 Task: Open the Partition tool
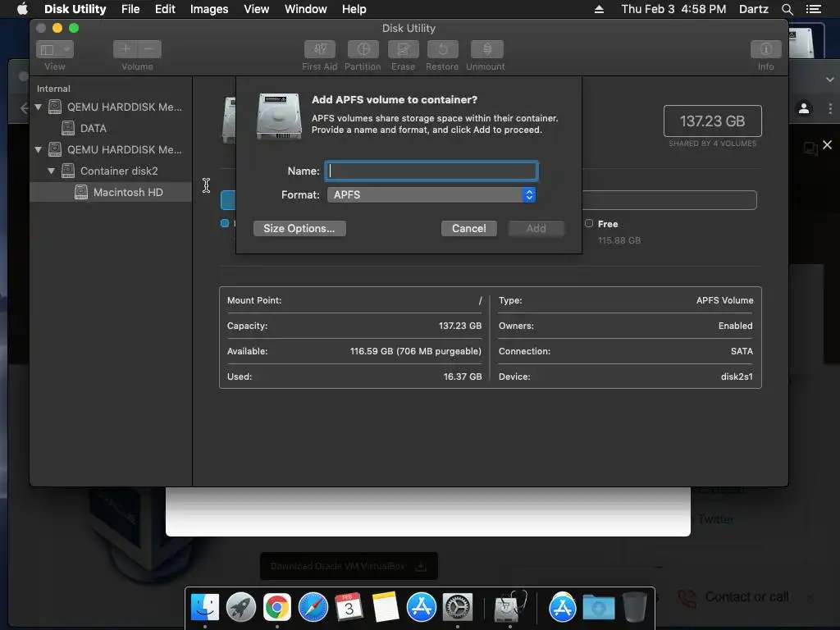(x=363, y=49)
